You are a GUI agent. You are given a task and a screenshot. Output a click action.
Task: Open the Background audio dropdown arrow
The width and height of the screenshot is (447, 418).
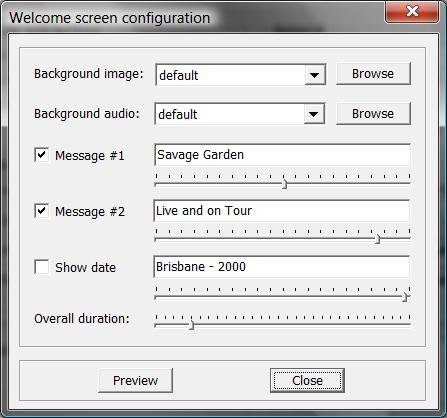coord(314,114)
